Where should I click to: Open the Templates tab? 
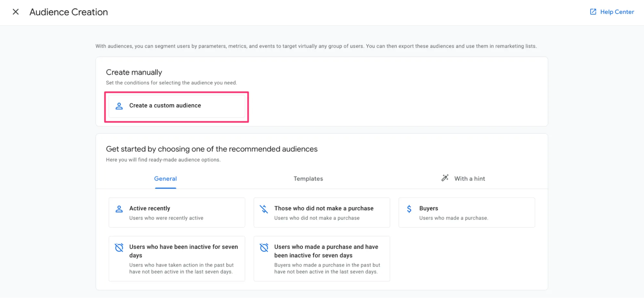[x=308, y=179]
